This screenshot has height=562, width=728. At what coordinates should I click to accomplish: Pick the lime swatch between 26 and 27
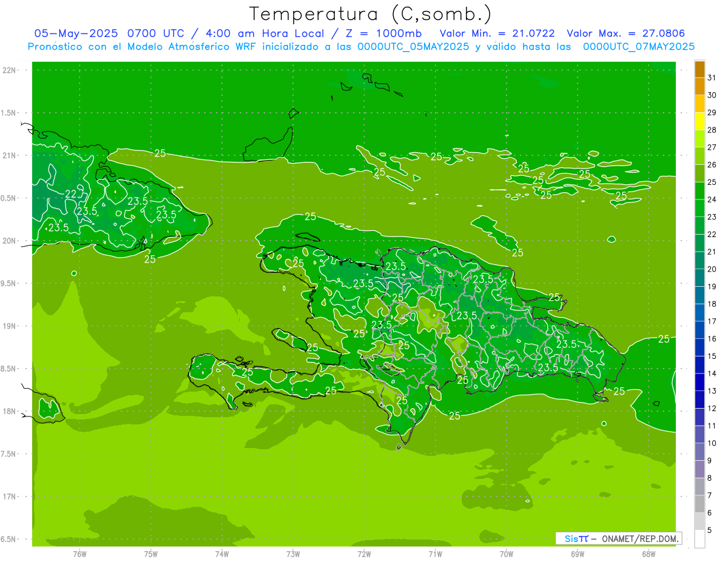coord(699,156)
